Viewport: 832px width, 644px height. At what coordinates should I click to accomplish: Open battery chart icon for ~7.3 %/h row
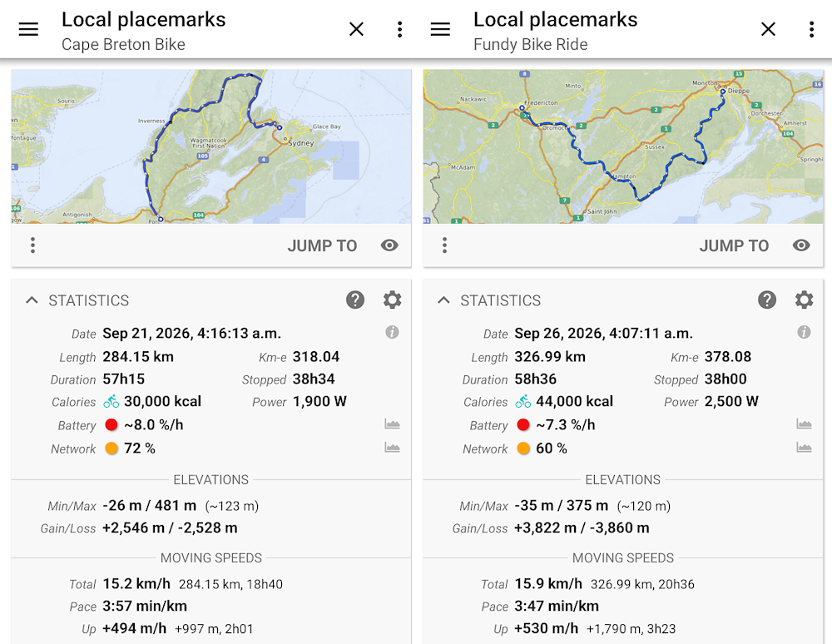click(x=804, y=424)
